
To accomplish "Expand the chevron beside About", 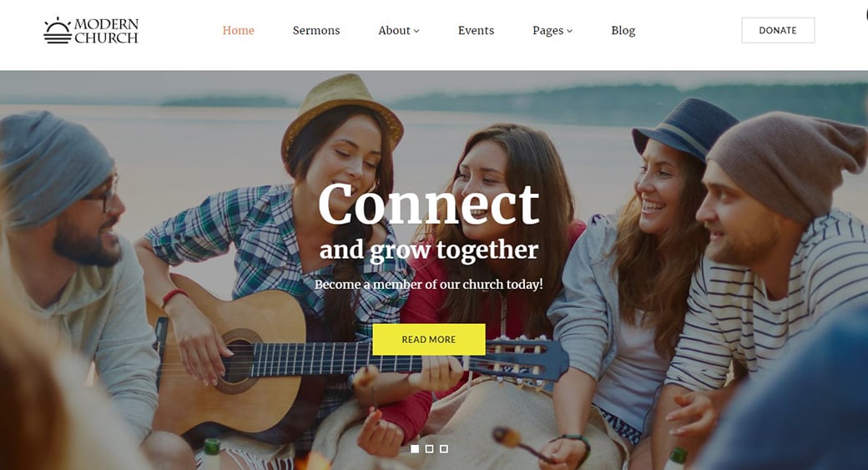I will (416, 31).
